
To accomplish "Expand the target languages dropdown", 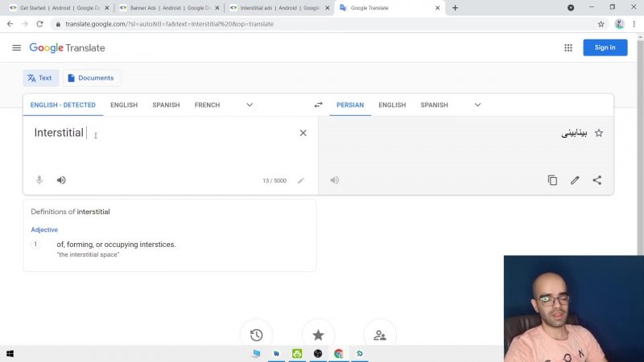I will click(477, 105).
